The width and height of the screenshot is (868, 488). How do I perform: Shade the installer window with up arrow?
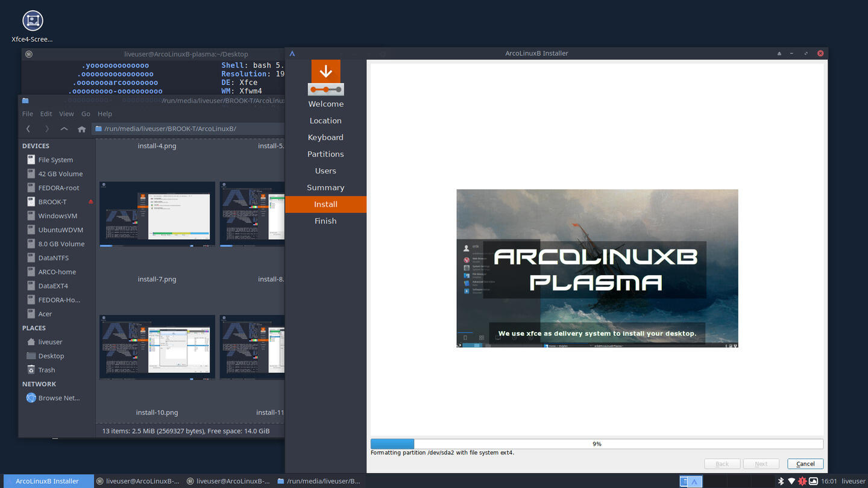[x=779, y=53]
